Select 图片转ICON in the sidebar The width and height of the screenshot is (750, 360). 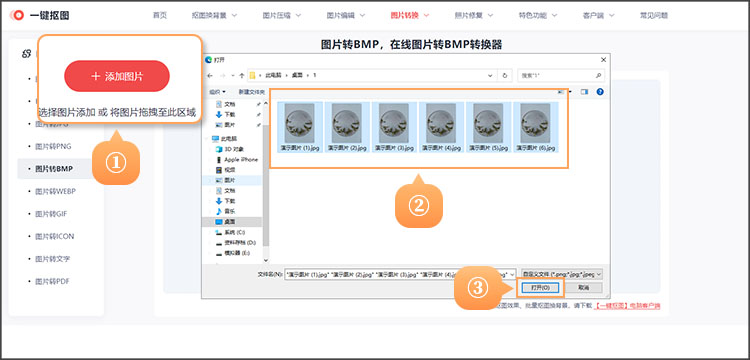(55, 236)
